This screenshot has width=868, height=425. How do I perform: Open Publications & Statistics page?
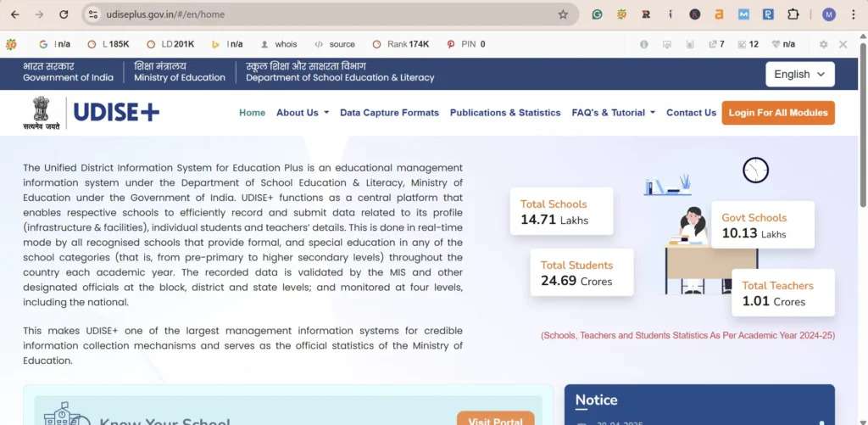pos(504,113)
